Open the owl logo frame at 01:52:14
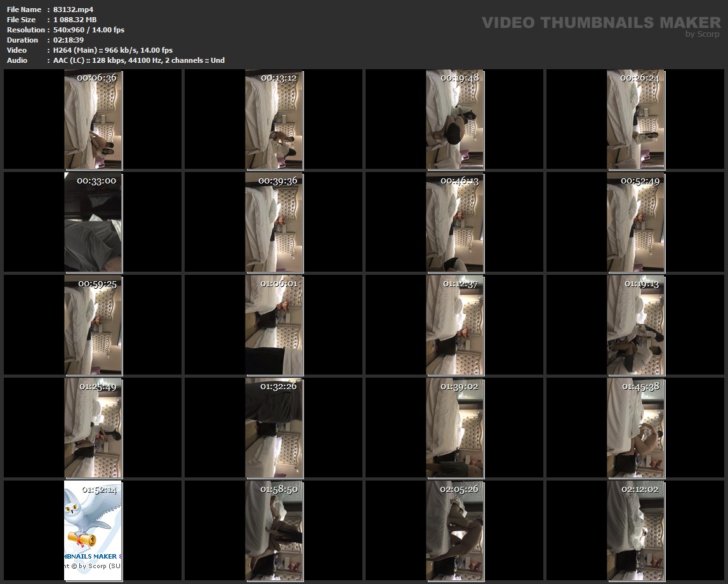 click(x=93, y=531)
